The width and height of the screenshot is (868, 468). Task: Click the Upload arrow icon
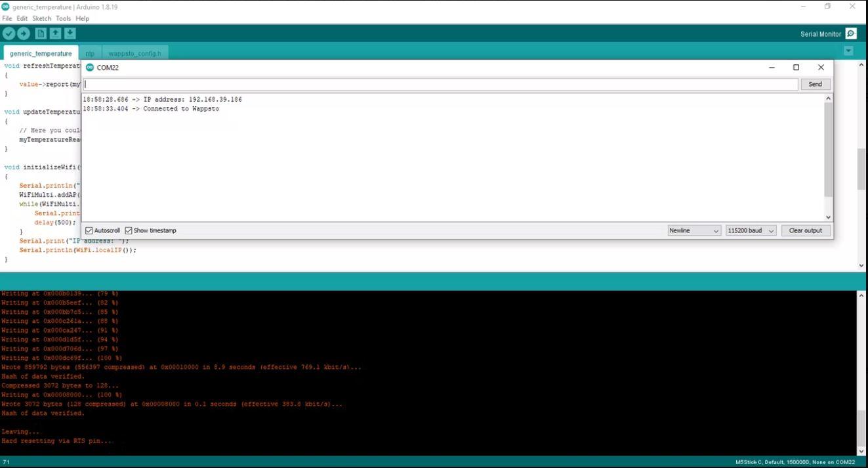coord(24,33)
